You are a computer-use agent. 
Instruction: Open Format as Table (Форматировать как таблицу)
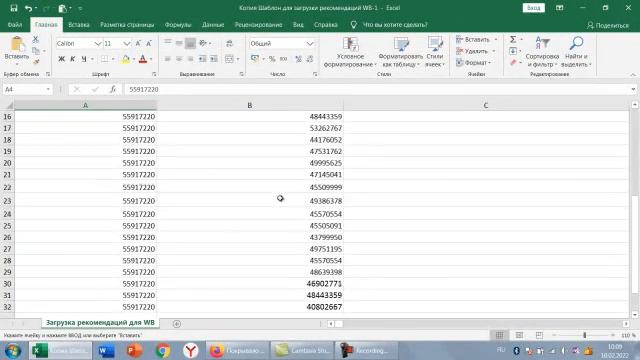coord(400,52)
